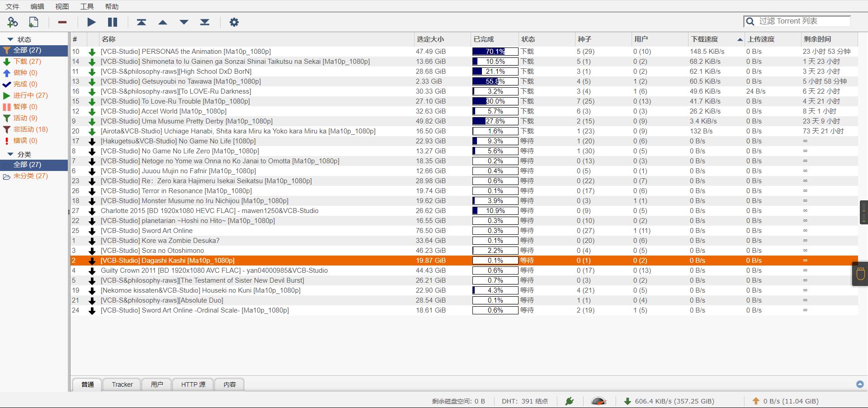Click the magnifier icon in filter box
The width and height of the screenshot is (868, 408).
[750, 21]
